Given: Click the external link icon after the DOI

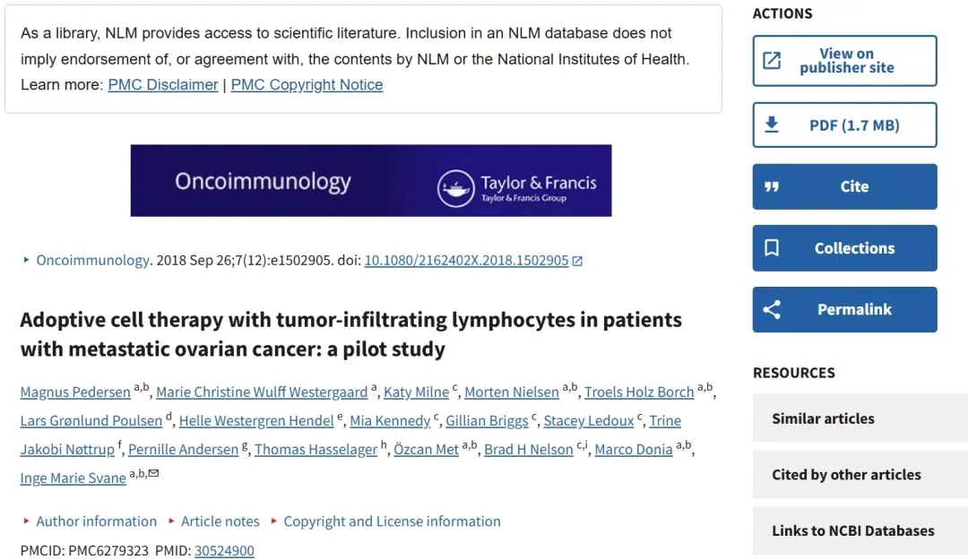Looking at the screenshot, I should click(577, 261).
